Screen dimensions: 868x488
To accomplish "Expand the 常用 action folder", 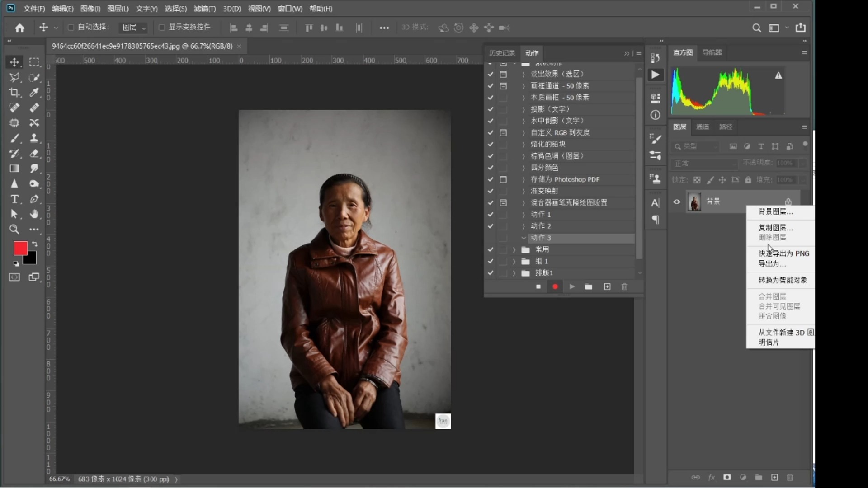I will click(514, 249).
